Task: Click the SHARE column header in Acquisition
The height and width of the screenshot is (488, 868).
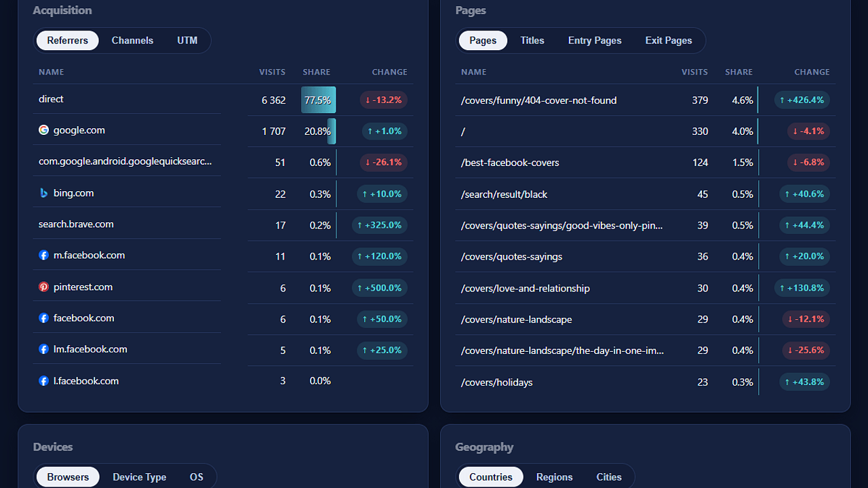Action: click(x=317, y=72)
